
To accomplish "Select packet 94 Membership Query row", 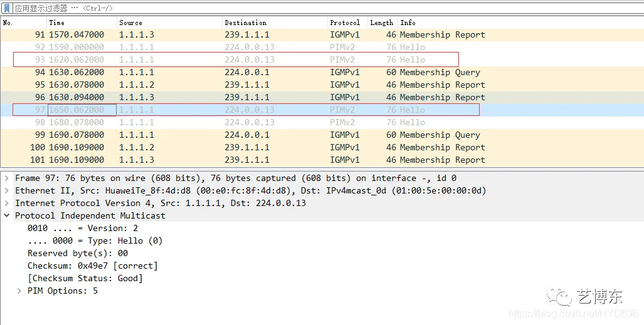I will (x=322, y=72).
